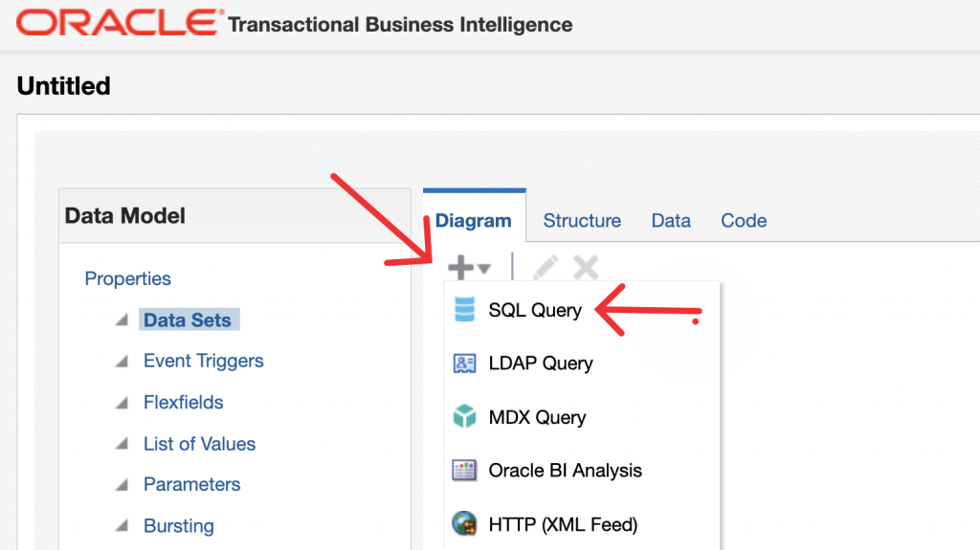Expand the Event Triggers node arrow

point(122,362)
